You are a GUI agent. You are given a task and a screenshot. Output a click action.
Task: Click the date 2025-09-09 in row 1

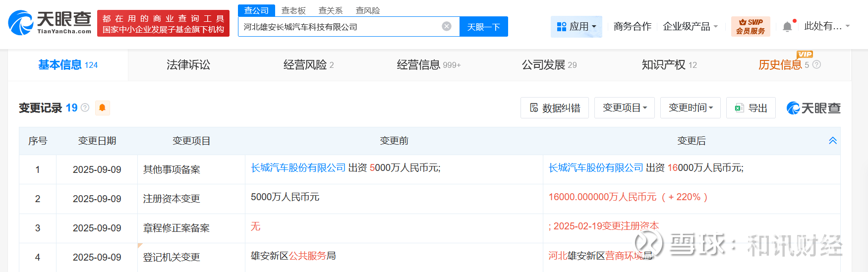97,169
